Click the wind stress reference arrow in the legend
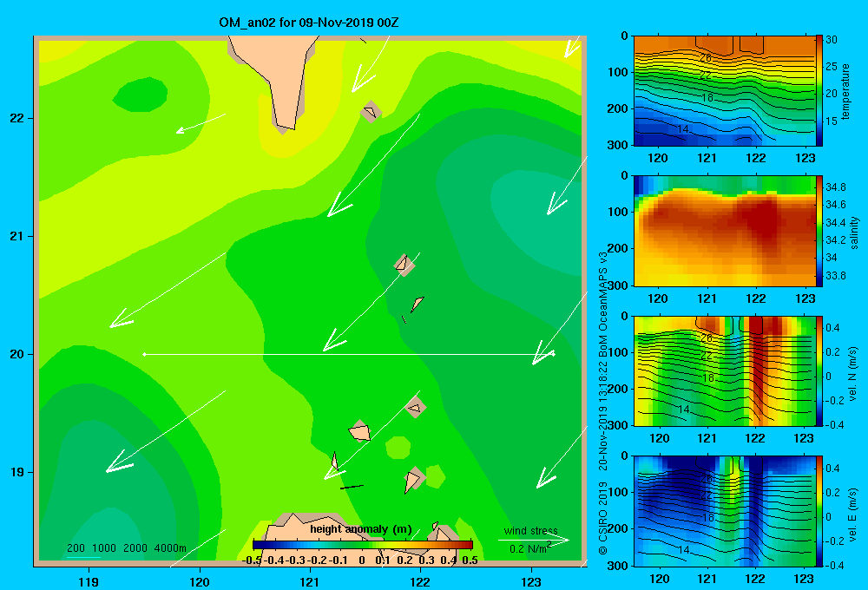This screenshot has width=868, height=590. click(x=534, y=540)
